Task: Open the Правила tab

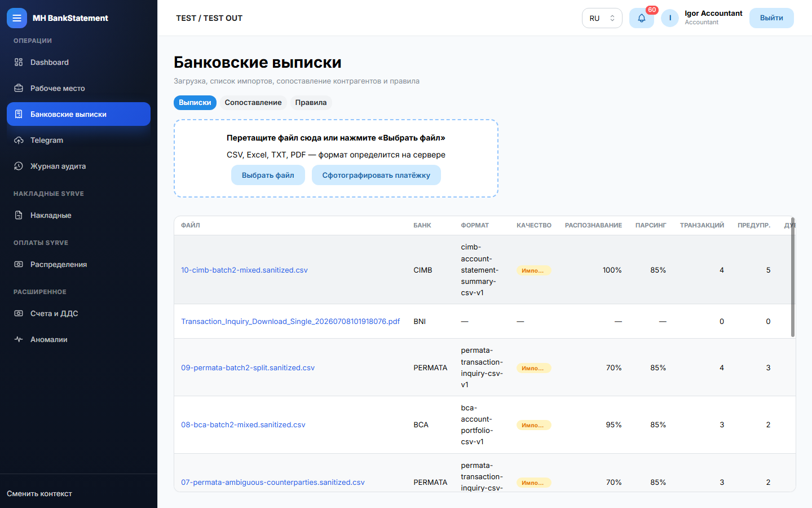Action: 311,103
